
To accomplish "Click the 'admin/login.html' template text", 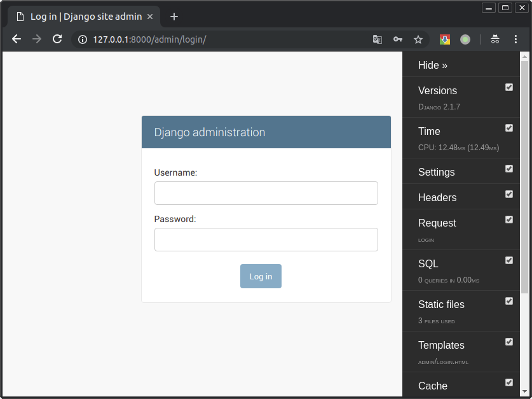I will pos(443,362).
